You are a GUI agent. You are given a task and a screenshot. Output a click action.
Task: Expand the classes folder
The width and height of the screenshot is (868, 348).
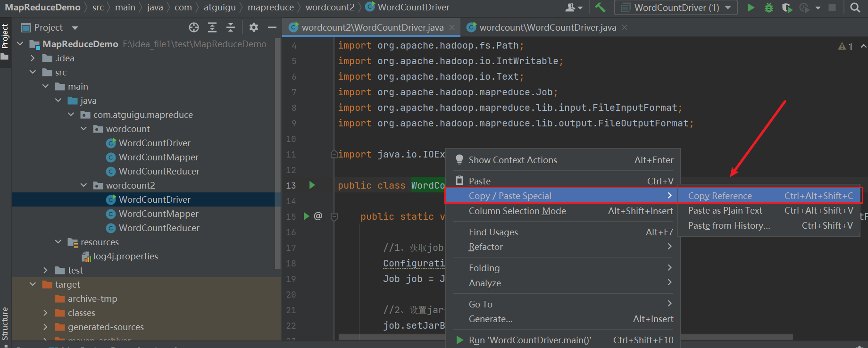45,313
